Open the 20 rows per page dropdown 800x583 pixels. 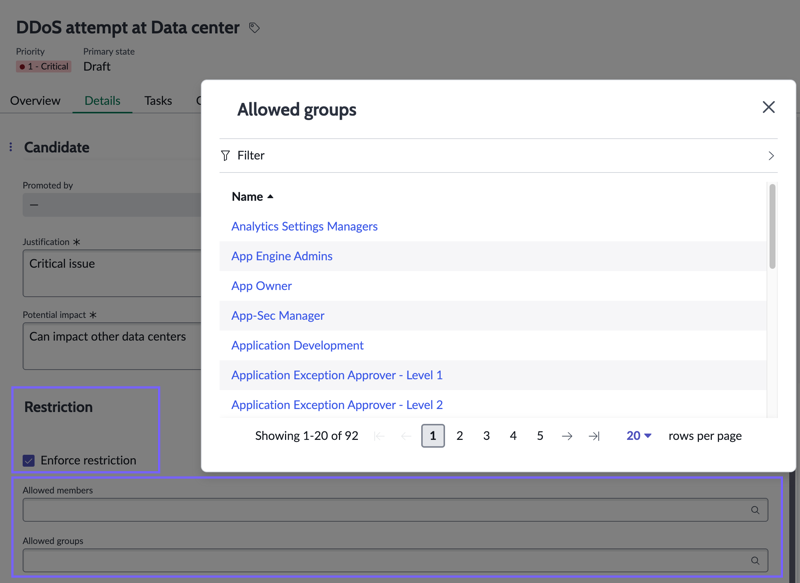point(639,436)
